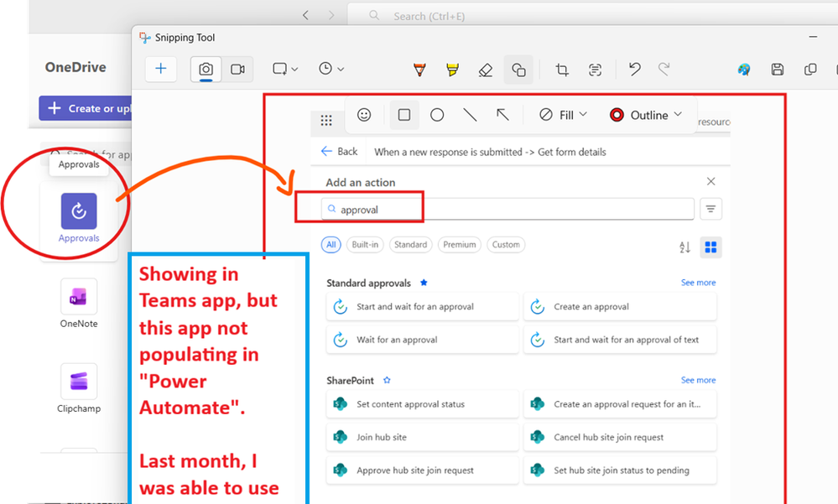This screenshot has height=504, width=838.
Task: Edit the snip in Paint
Action: [x=744, y=69]
